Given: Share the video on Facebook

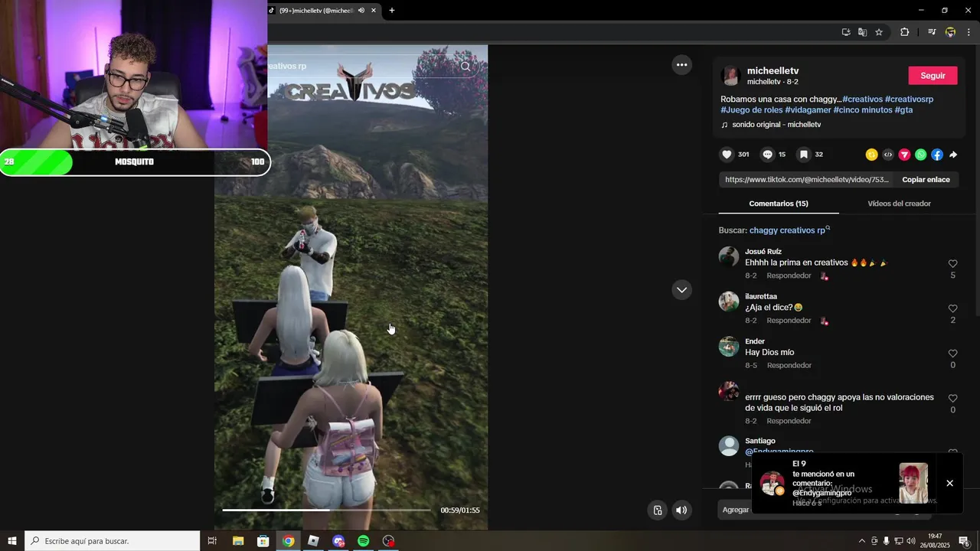Looking at the screenshot, I should pos(937,155).
